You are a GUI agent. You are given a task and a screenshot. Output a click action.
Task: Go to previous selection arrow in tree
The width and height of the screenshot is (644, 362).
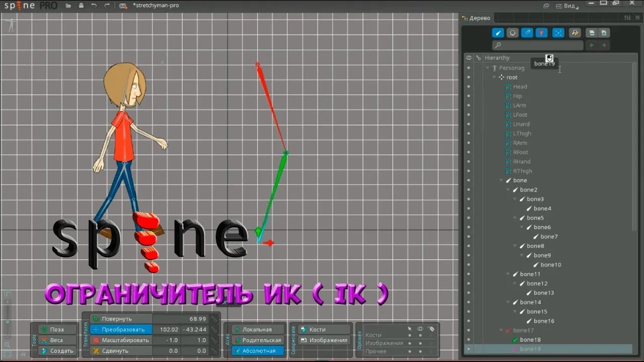tap(592, 45)
